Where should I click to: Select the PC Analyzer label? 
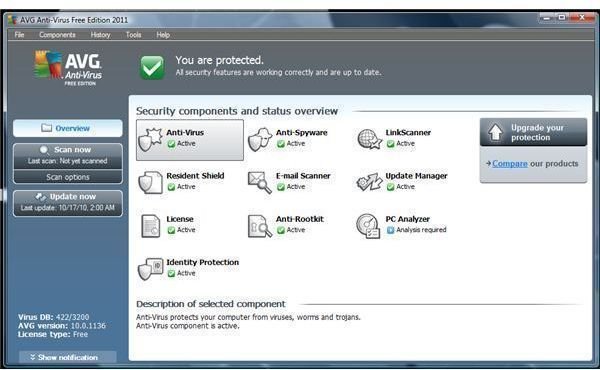coord(408,219)
